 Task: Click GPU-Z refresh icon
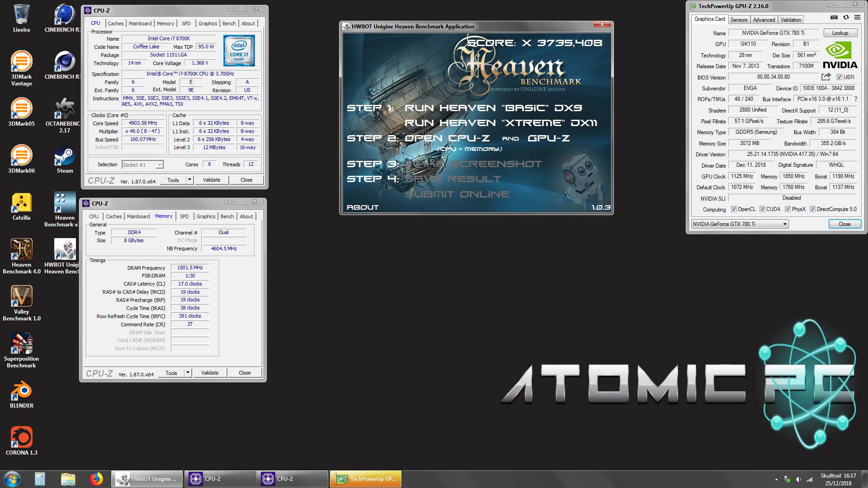(x=846, y=17)
